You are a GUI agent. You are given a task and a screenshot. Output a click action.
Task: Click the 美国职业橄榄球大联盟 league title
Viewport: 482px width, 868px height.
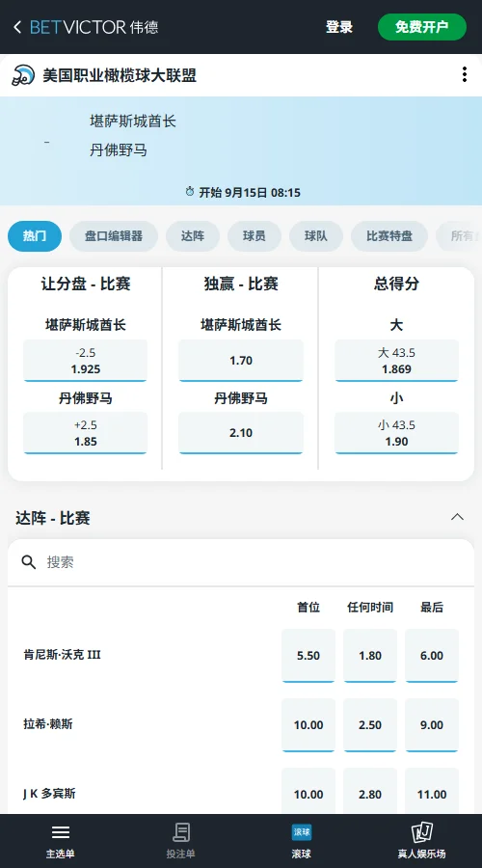120,74
